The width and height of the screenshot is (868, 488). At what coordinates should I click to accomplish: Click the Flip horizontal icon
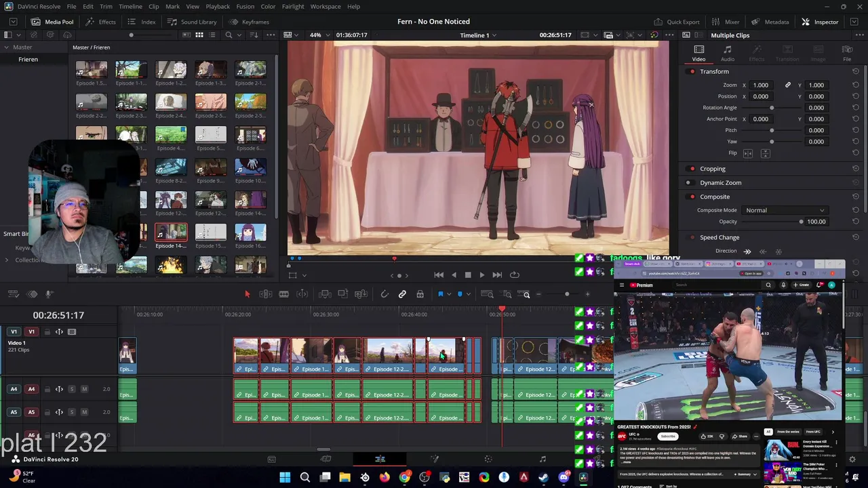(x=747, y=153)
